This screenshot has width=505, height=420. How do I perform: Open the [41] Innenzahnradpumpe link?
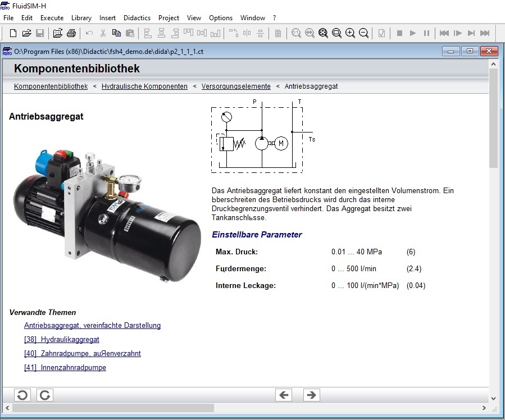(x=65, y=368)
